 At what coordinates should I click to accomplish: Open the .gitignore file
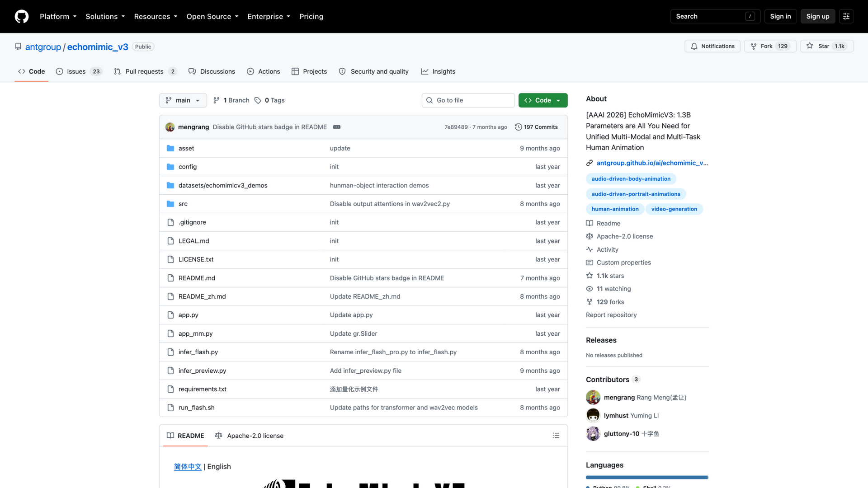click(192, 222)
